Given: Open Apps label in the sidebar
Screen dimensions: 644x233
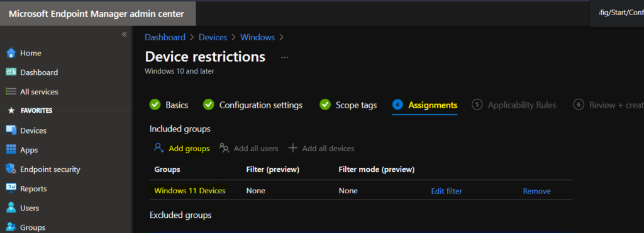Looking at the screenshot, I should coord(29,150).
